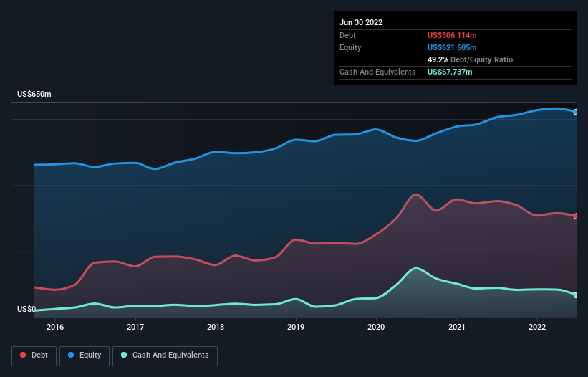Click the blue Equity legend dot
588x377 pixels.
coord(71,355)
